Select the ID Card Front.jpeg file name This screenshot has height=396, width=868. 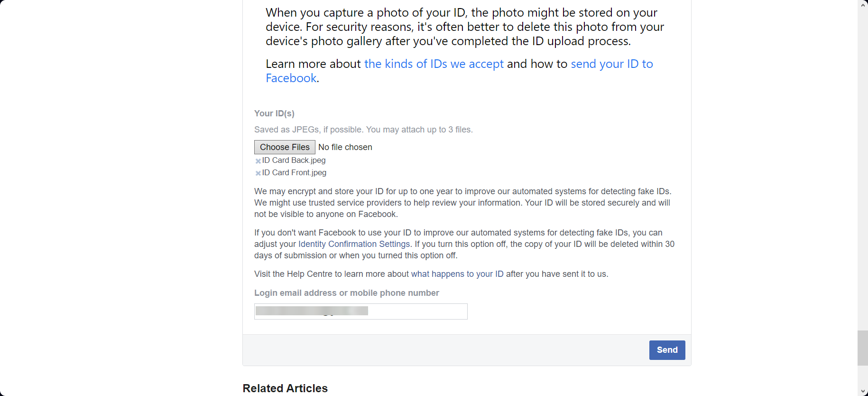click(294, 172)
